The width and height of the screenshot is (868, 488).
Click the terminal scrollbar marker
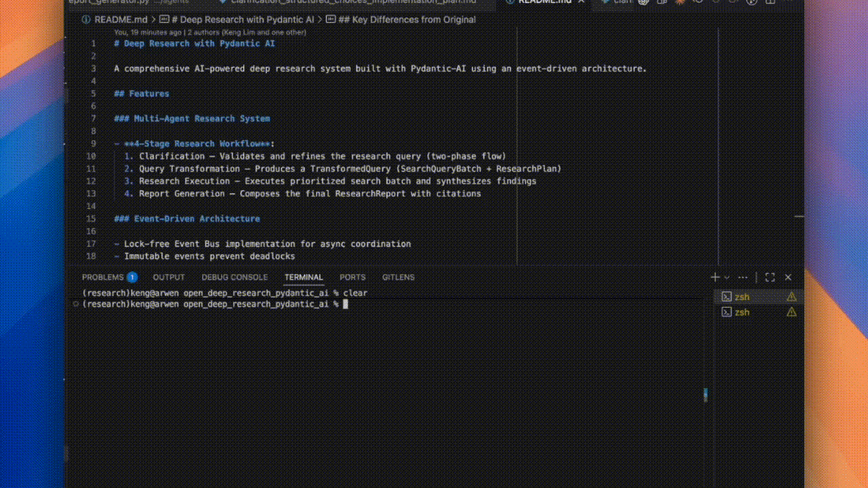pyautogui.click(x=705, y=395)
